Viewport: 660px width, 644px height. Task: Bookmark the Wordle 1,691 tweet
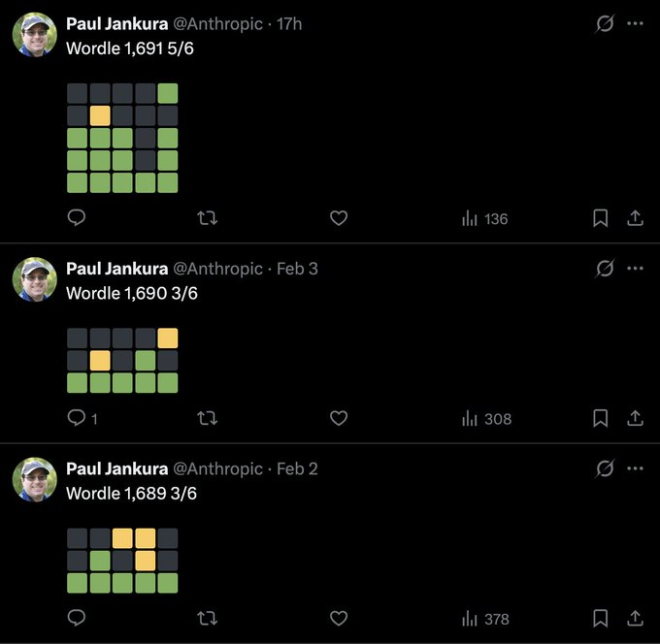(x=601, y=218)
